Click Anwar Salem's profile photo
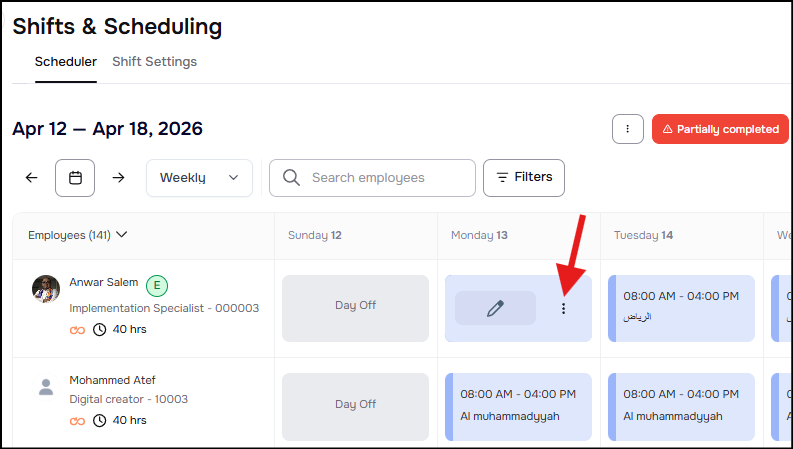 tap(46, 290)
